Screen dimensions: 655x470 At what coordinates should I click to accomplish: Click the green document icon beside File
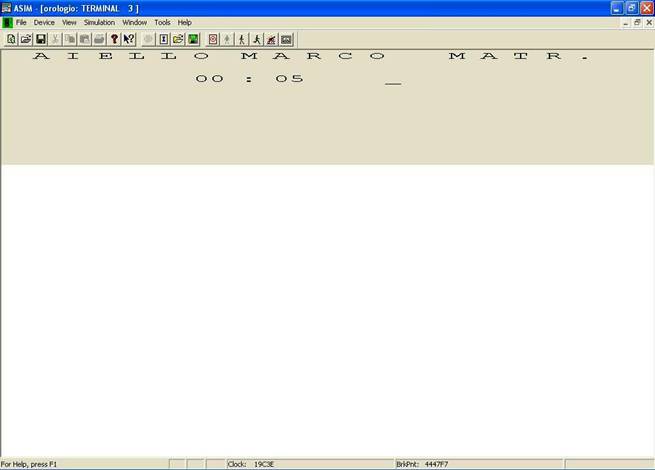(7, 22)
